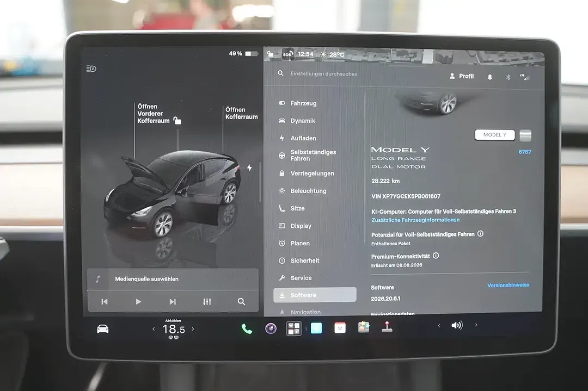Select the Planen menu entry
Image resolution: width=588 pixels, height=391 pixels.
click(x=295, y=243)
